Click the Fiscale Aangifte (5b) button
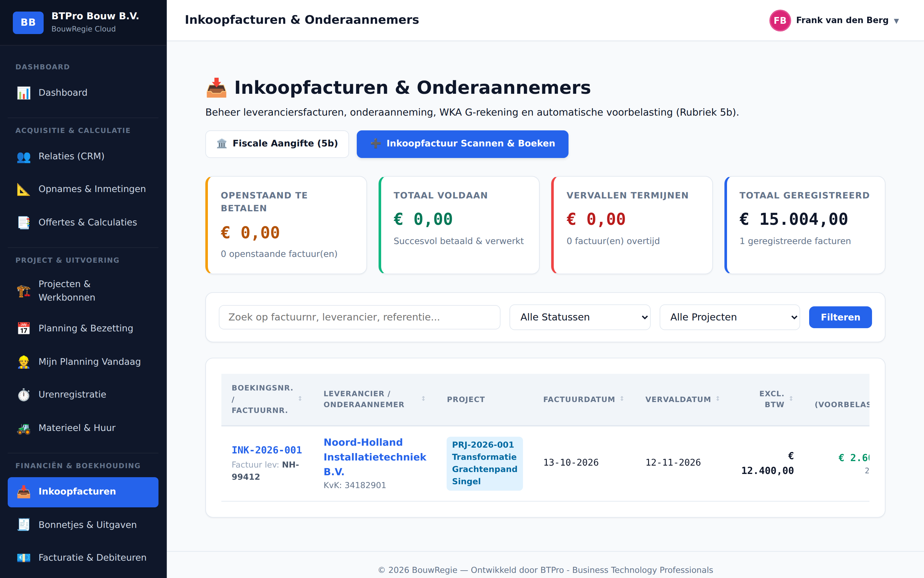The image size is (924, 578). click(277, 144)
